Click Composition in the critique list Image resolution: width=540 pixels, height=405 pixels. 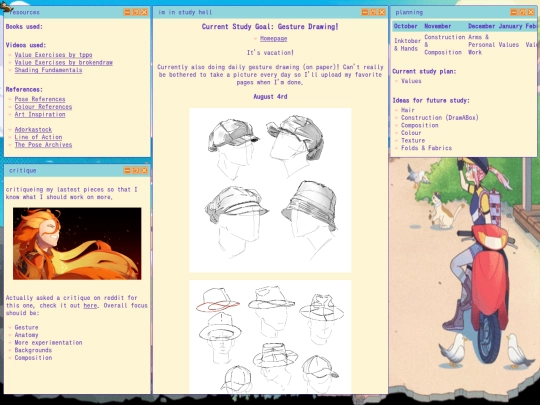click(33, 358)
